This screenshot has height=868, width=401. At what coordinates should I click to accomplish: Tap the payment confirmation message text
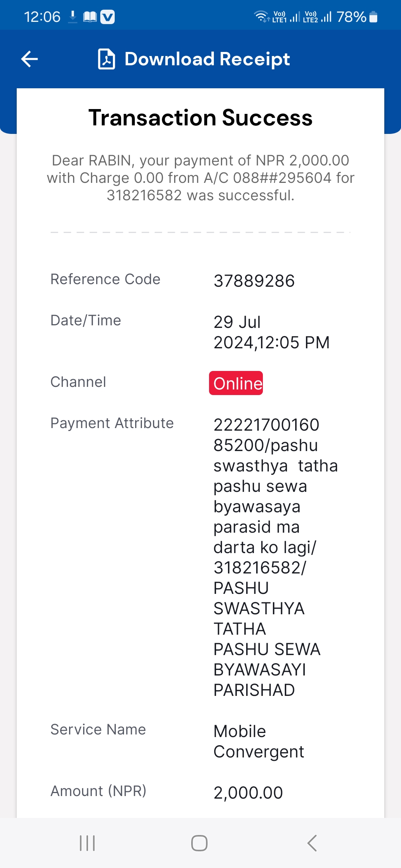coord(200,178)
